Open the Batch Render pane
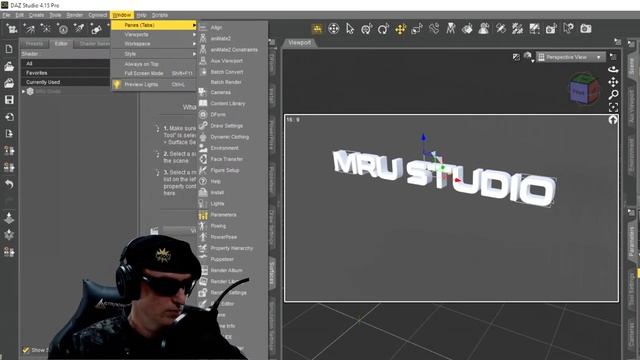 coord(232,82)
